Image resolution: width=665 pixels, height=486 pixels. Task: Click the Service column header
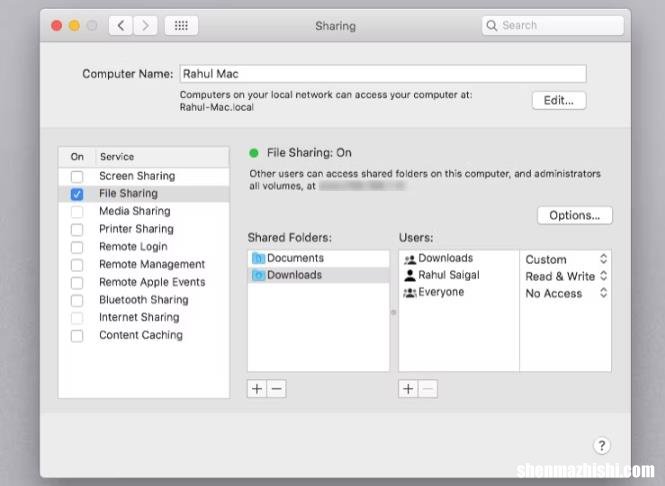click(x=162, y=157)
